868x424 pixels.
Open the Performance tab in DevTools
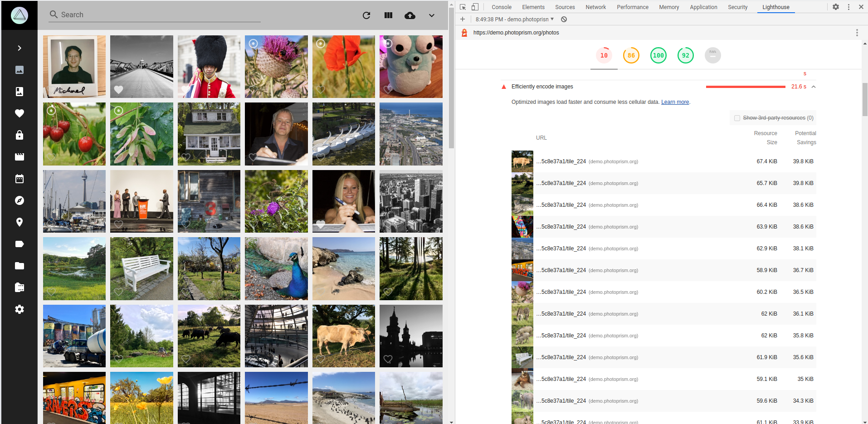tap(632, 7)
